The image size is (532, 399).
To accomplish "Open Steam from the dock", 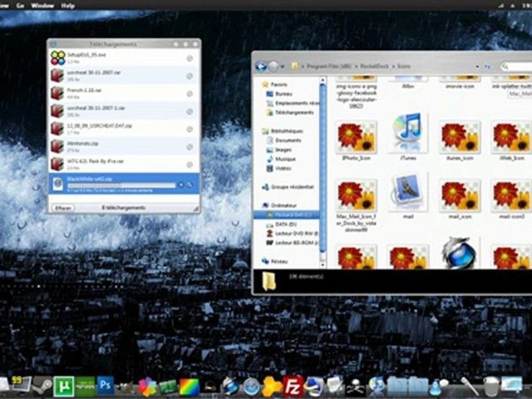I will pos(42,386).
